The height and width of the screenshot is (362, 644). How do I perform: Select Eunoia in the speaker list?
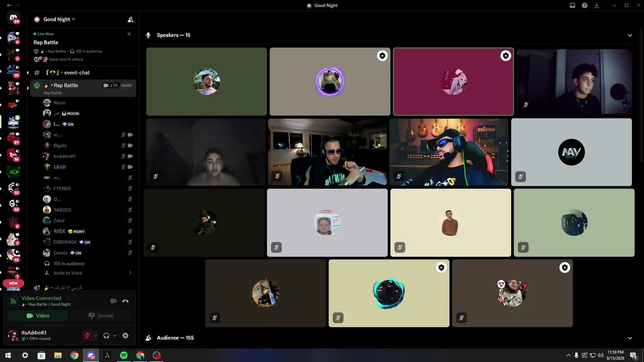pos(88,253)
